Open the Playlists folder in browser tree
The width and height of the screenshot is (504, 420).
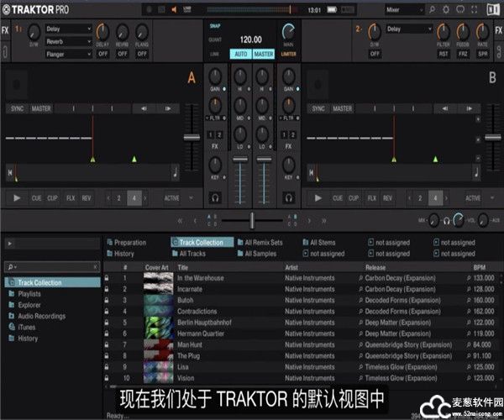[29, 294]
